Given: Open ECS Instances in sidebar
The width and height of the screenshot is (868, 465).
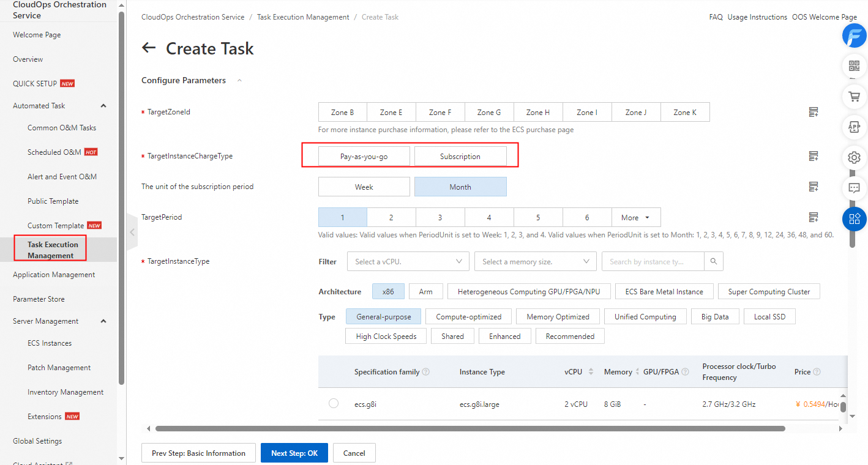Looking at the screenshot, I should pyautogui.click(x=50, y=343).
